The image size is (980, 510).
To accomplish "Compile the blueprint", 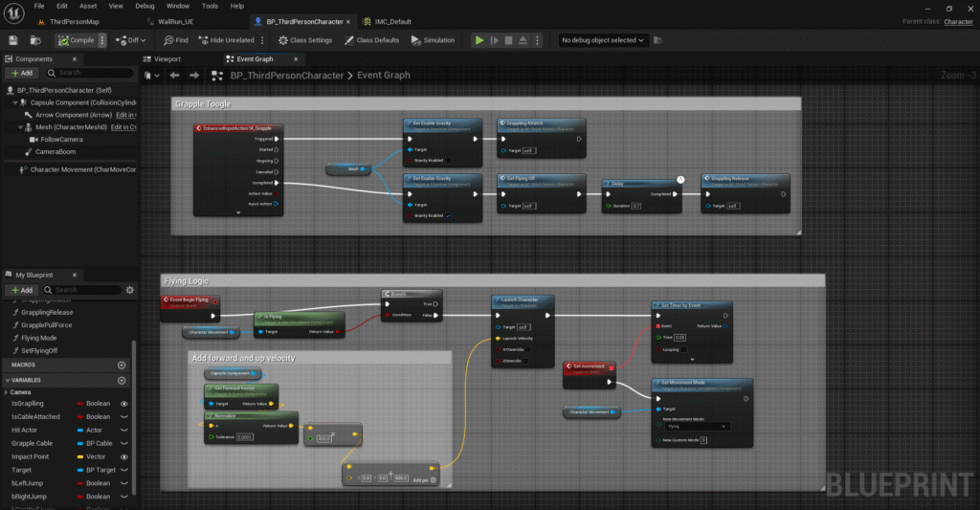I will click(77, 40).
